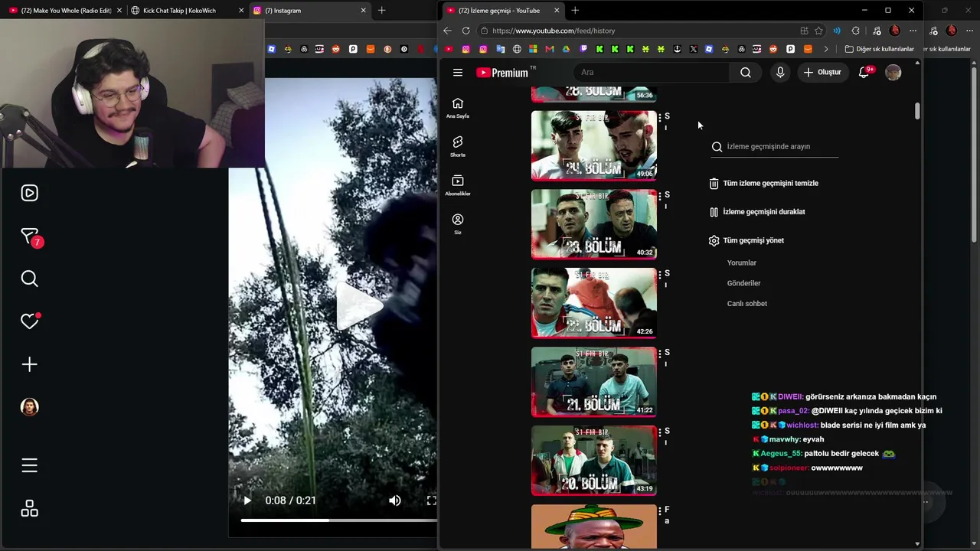Open the Oluştur create menu
This screenshot has width=980, height=551.
[x=822, y=73]
